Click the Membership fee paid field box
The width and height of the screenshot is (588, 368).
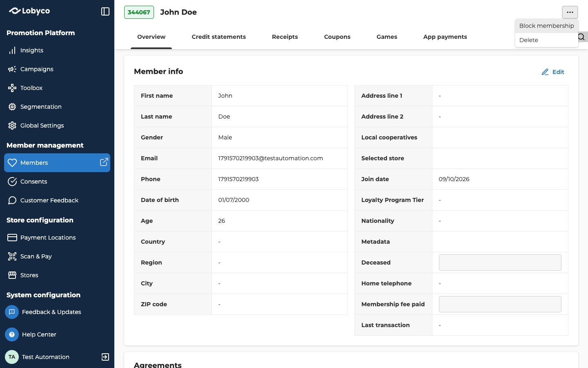click(x=500, y=304)
